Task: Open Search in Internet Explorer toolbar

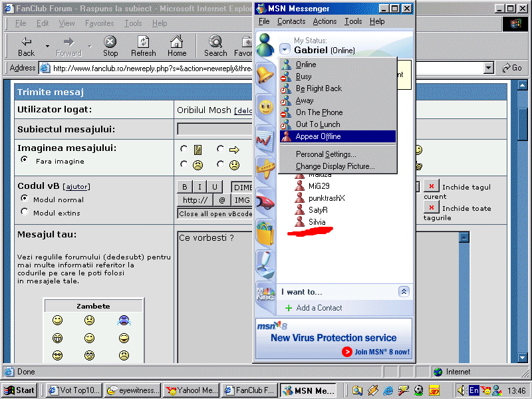Action: (215, 46)
